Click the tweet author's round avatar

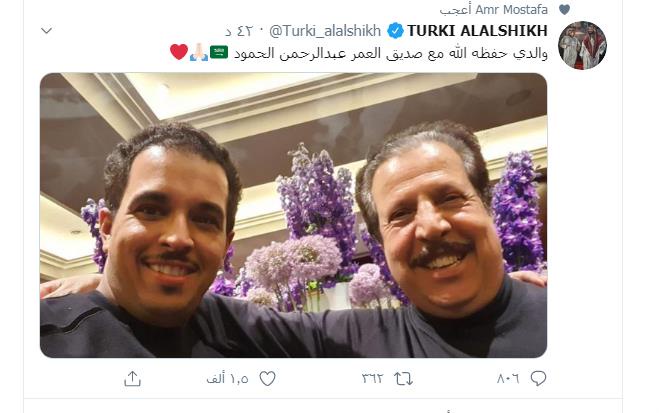tap(583, 45)
